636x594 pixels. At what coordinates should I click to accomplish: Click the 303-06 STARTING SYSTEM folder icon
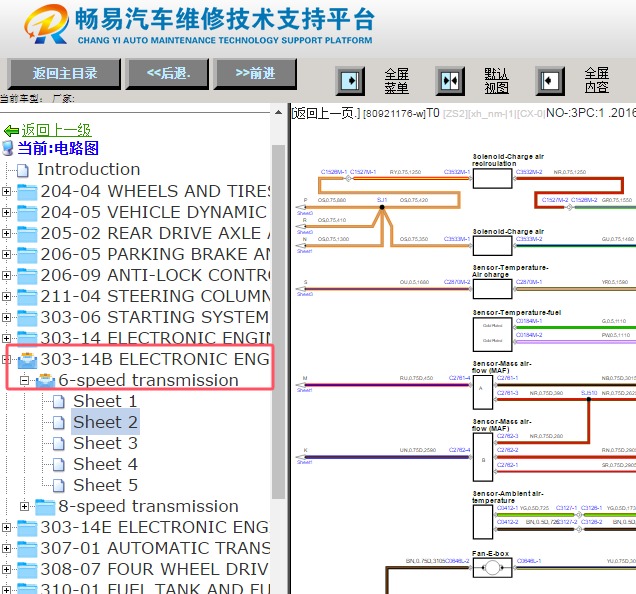[x=27, y=318]
